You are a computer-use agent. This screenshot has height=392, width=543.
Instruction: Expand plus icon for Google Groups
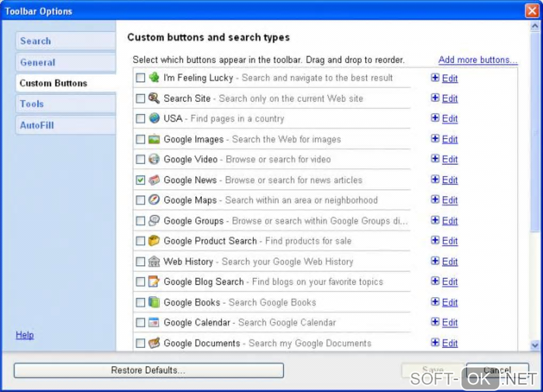pyautogui.click(x=435, y=220)
